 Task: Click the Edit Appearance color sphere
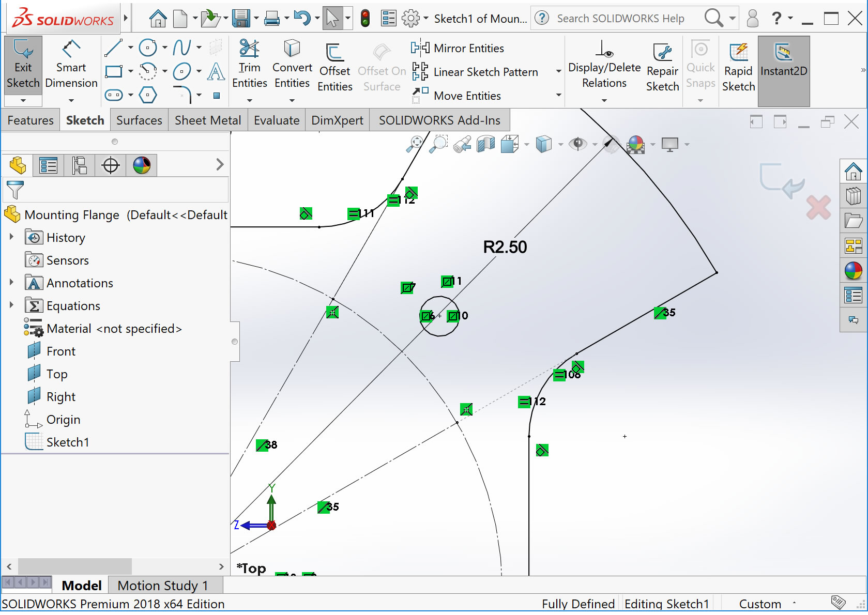click(635, 145)
